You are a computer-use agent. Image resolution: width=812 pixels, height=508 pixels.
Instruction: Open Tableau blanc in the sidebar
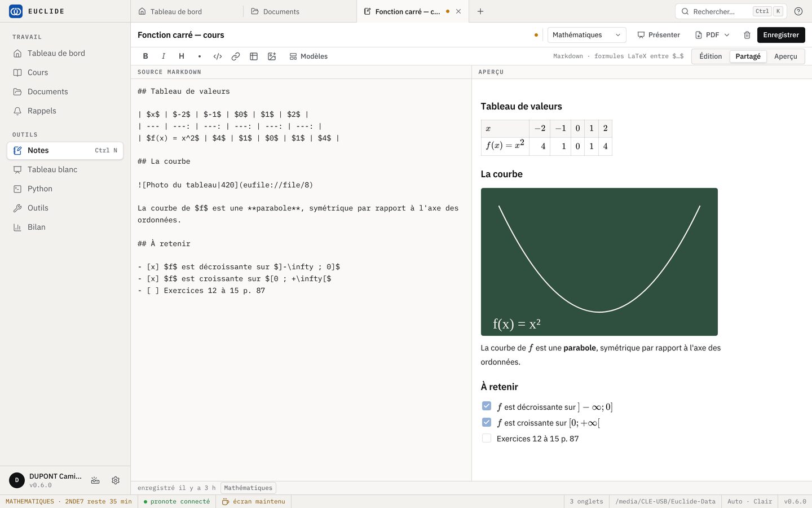[x=65, y=169]
